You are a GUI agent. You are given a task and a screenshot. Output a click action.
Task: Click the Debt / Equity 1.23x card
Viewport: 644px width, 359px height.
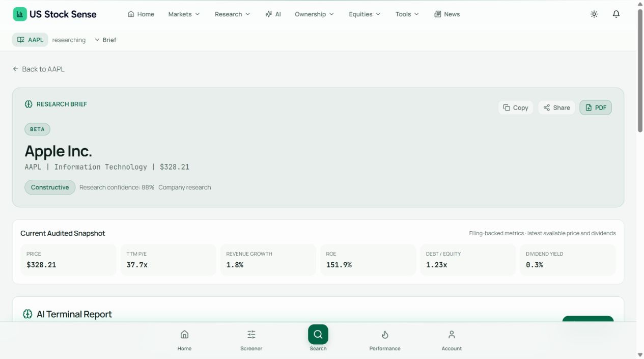click(468, 260)
